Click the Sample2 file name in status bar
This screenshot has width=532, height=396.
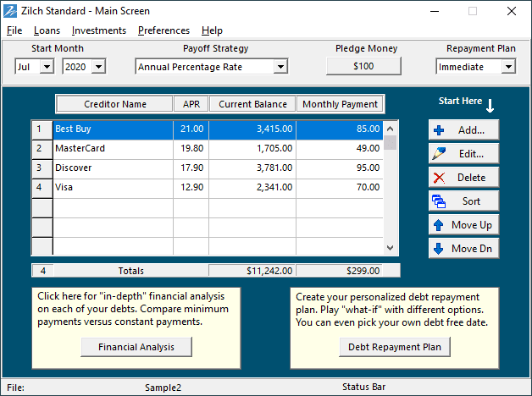163,388
